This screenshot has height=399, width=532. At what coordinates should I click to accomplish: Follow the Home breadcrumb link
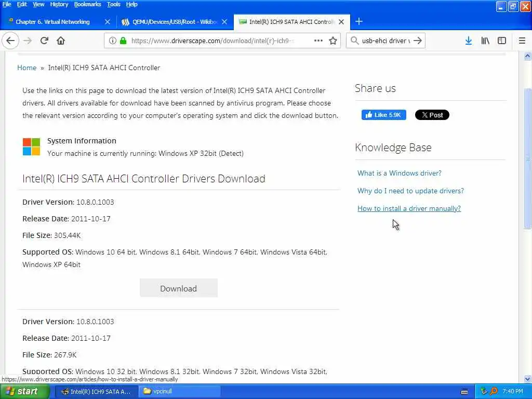(x=27, y=68)
